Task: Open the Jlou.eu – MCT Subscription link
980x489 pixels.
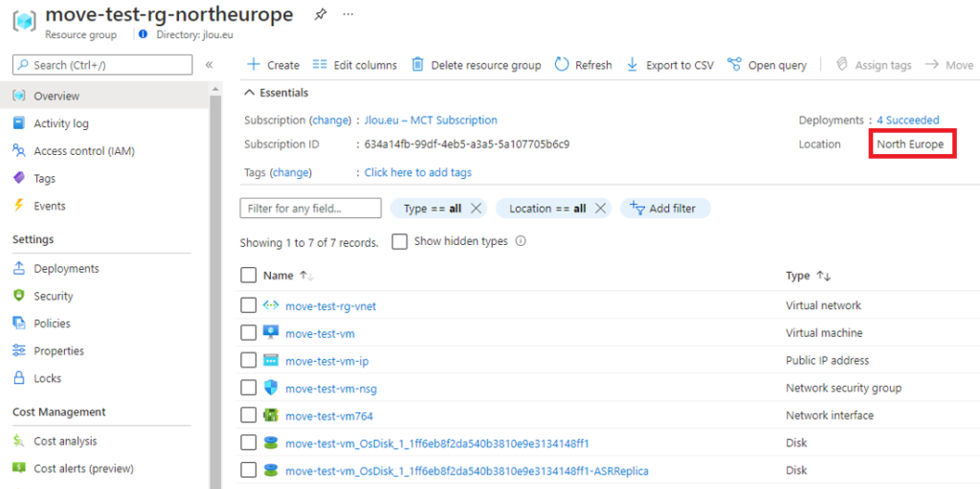Action: tap(431, 120)
